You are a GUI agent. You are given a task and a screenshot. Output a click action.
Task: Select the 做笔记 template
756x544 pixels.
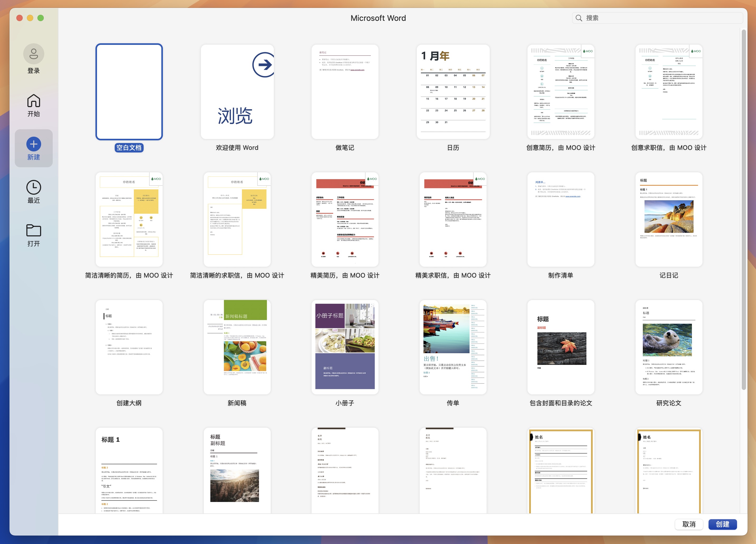click(x=345, y=92)
